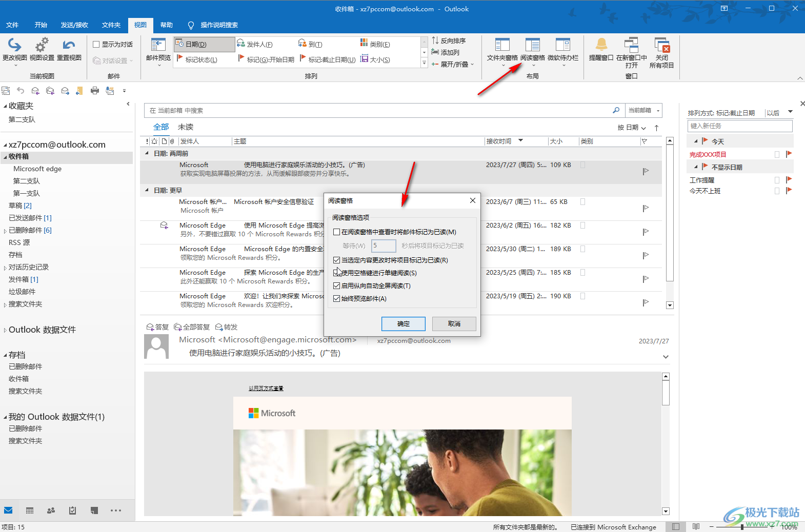The image size is (805, 532).
Task: Close the 阅读窗格 dialog
Action: pos(473,200)
